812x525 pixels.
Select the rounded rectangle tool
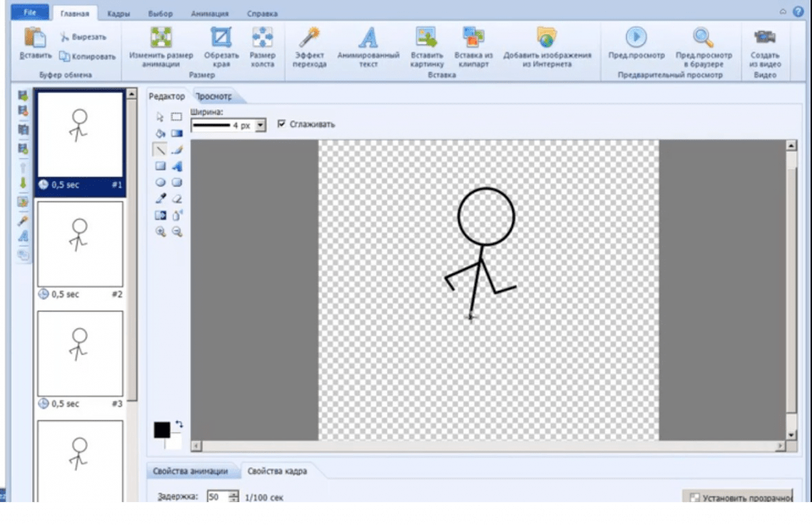(177, 182)
